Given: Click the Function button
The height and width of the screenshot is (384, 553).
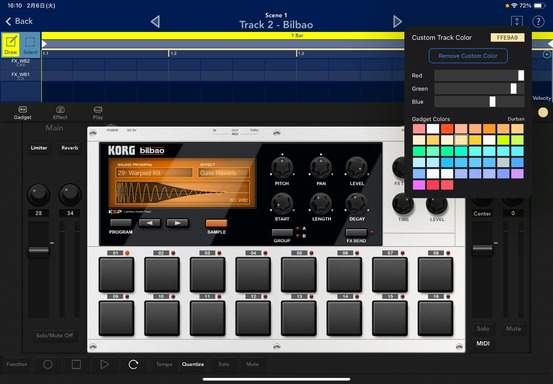Looking at the screenshot, I should pos(17,364).
